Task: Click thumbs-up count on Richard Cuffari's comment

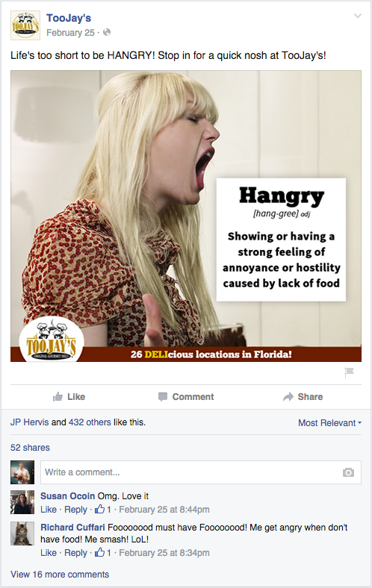Action: tap(103, 552)
